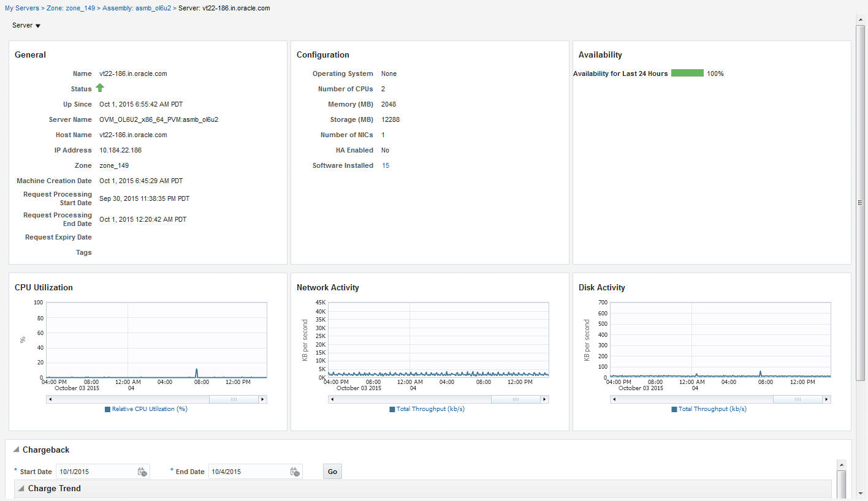868x501 pixels.
Task: Open the Start Date calendar picker icon
Action: coord(142,472)
